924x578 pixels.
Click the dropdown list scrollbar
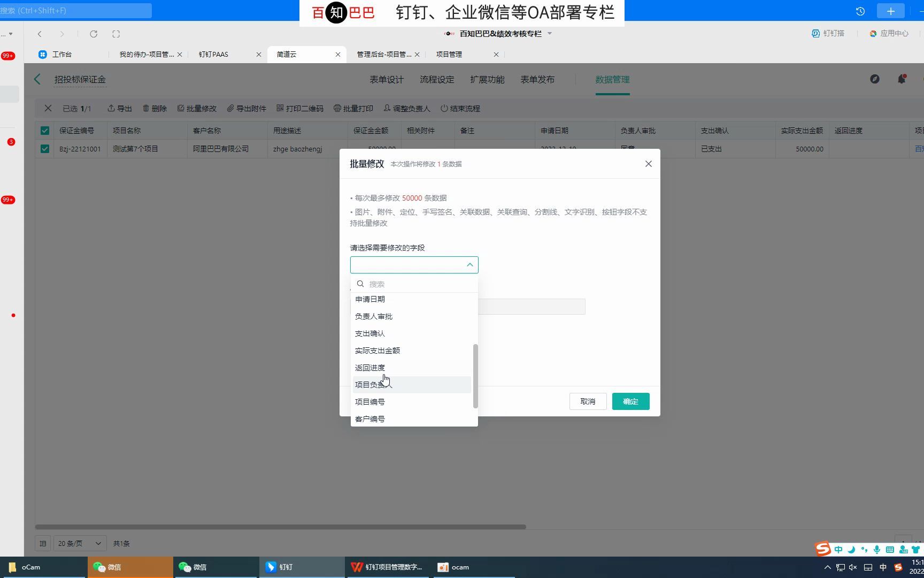click(475, 376)
